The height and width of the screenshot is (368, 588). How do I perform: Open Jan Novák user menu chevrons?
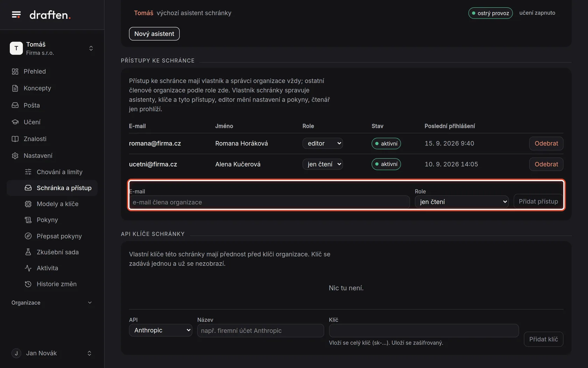89,353
